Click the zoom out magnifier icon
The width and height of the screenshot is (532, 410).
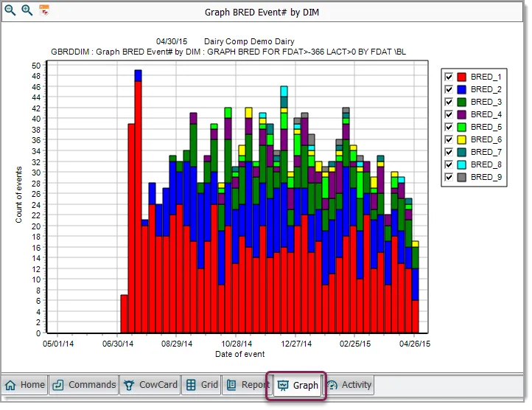click(10, 10)
